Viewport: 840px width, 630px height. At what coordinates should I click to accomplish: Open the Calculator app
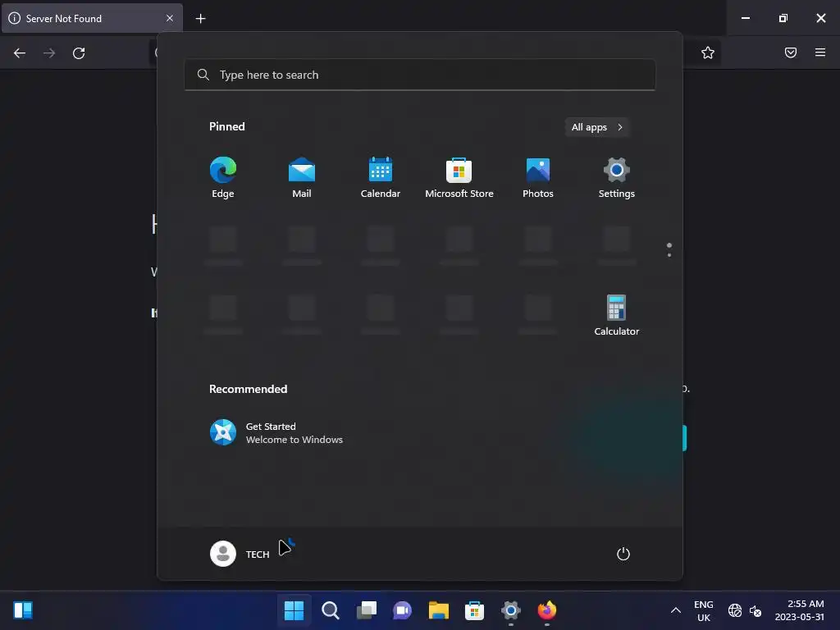[617, 316]
